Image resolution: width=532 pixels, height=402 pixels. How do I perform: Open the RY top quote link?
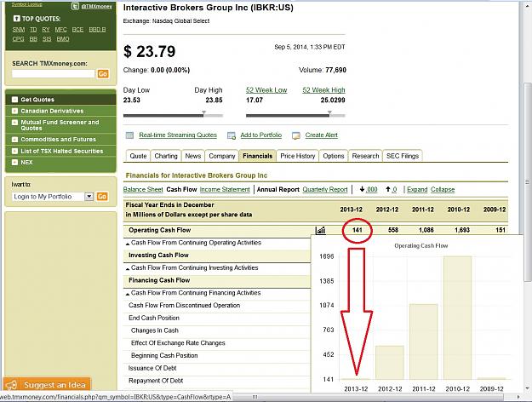click(x=46, y=30)
